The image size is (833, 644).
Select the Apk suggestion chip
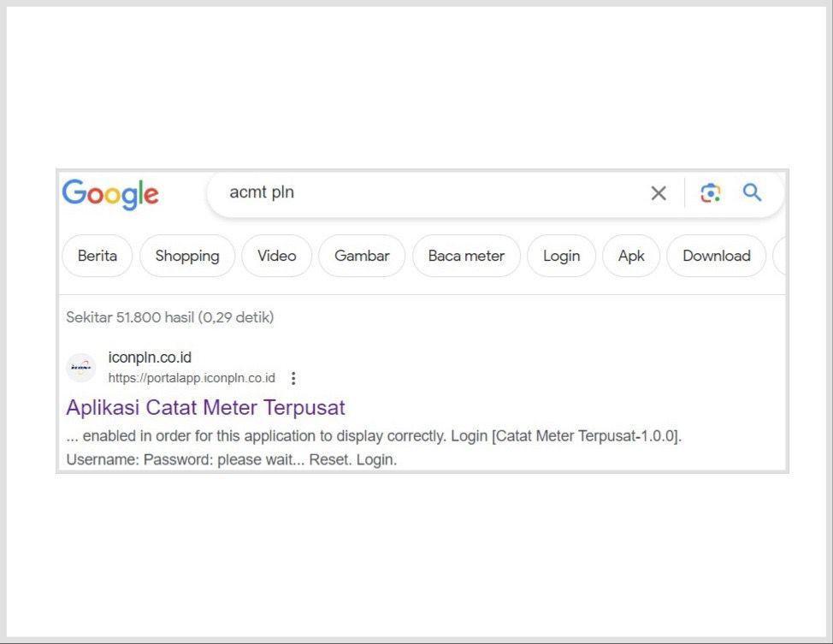pos(631,256)
